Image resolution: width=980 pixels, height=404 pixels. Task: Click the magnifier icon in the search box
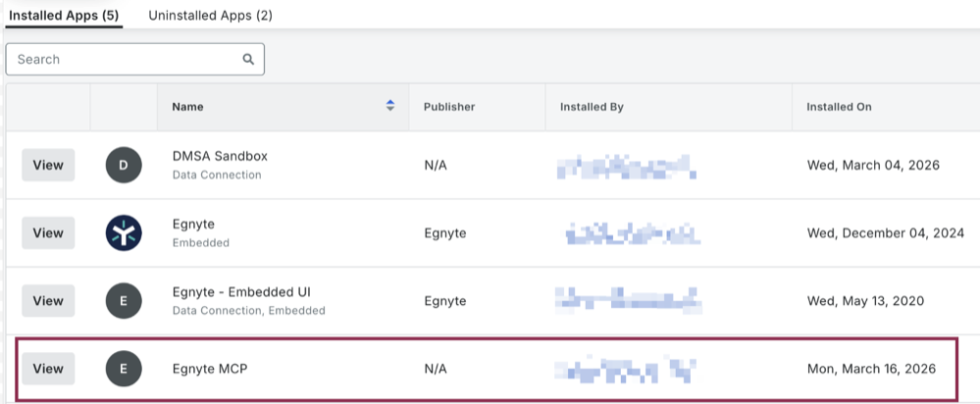click(x=248, y=60)
